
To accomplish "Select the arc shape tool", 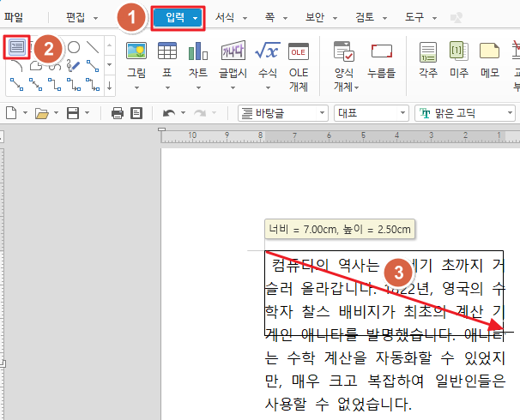I will click(16, 66).
